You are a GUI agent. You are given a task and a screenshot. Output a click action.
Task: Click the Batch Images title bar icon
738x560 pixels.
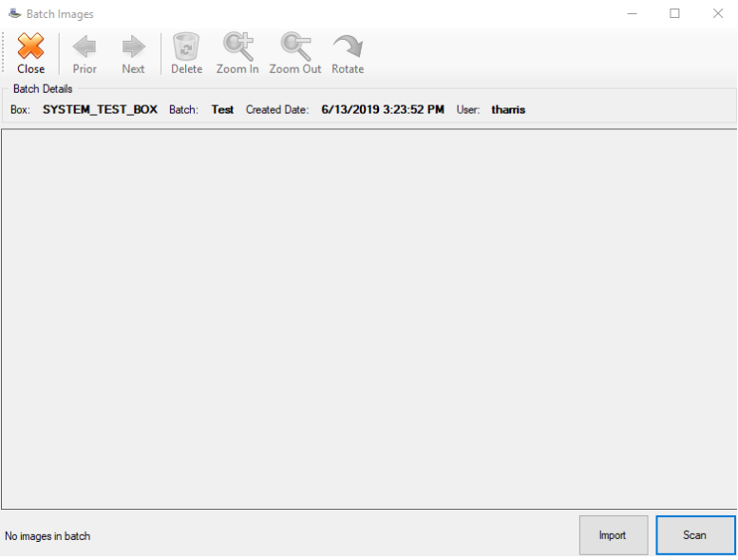click(15, 13)
